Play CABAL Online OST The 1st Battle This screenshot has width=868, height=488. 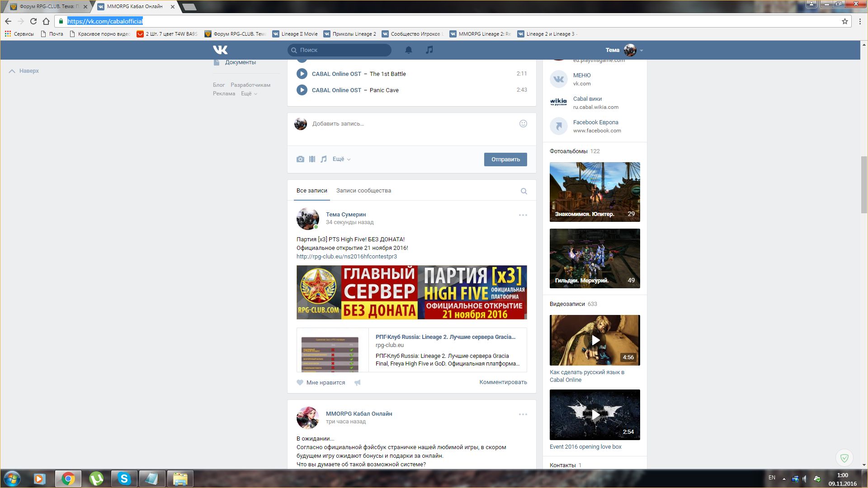[x=302, y=74]
